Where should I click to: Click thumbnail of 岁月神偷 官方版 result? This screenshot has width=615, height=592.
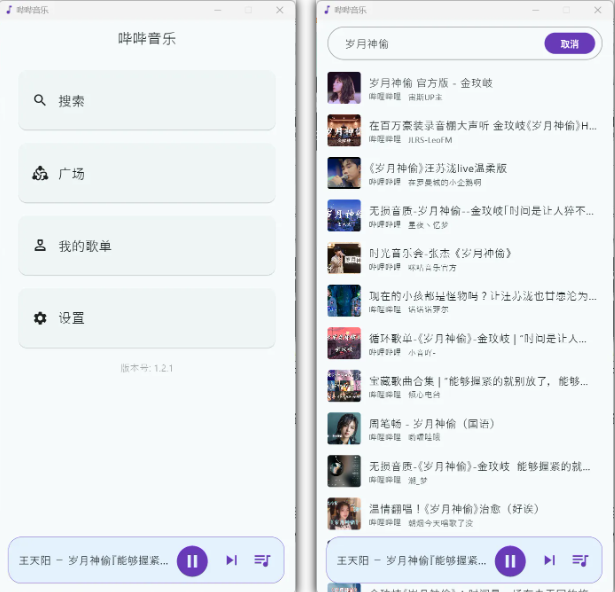(344, 88)
